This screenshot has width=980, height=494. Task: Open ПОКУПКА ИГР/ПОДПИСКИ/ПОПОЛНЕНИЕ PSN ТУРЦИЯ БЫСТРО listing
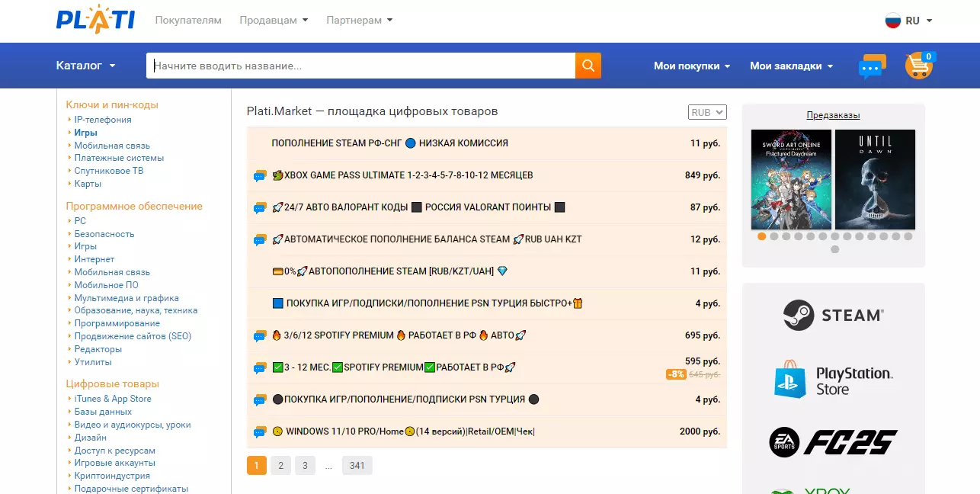coord(427,303)
